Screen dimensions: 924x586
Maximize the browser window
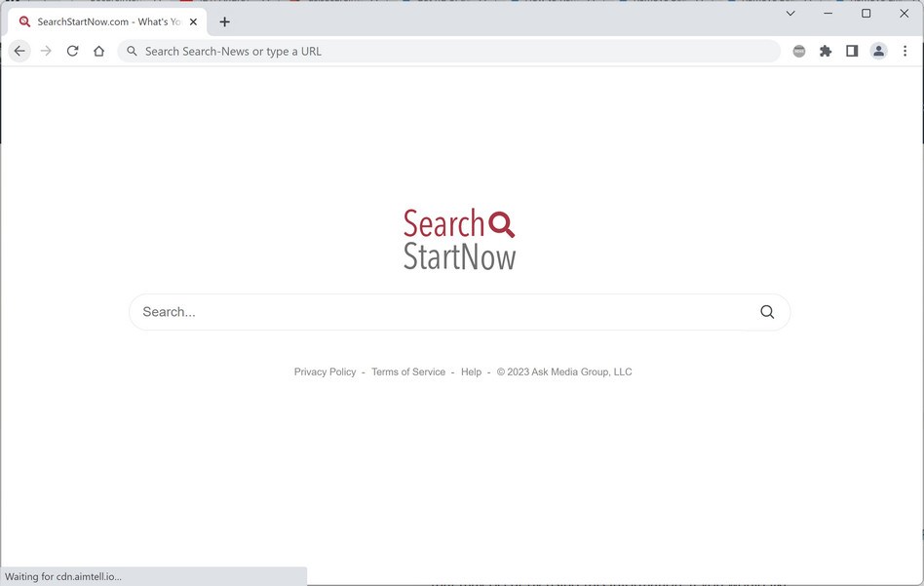click(x=866, y=13)
